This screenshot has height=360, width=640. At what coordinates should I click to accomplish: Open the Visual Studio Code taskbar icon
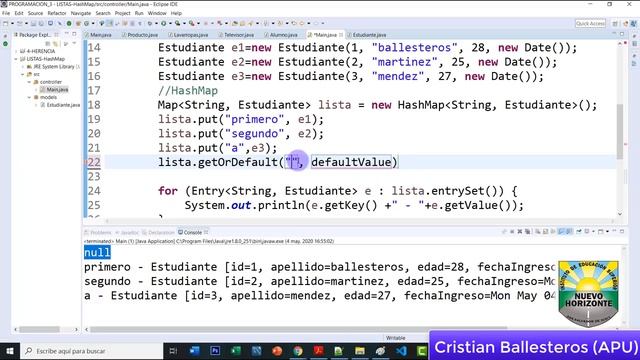(x=401, y=351)
